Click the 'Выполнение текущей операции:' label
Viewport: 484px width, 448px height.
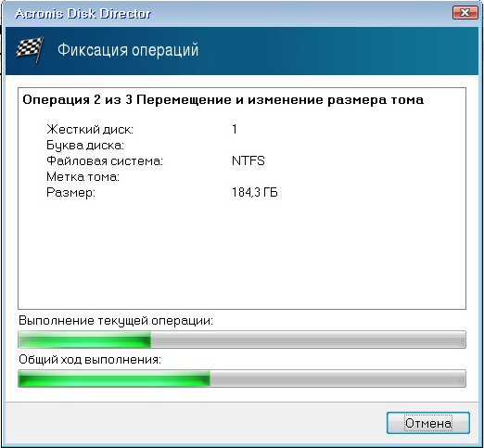(116, 321)
